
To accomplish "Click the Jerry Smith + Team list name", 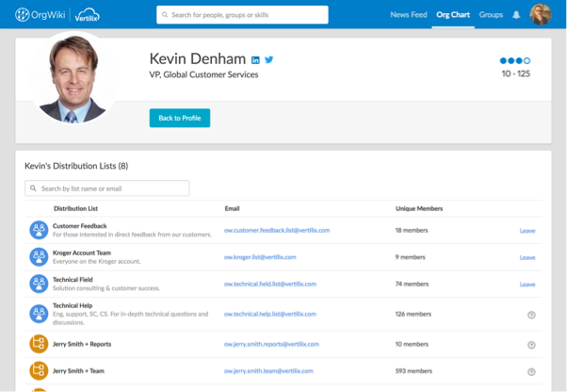I will click(x=78, y=370).
